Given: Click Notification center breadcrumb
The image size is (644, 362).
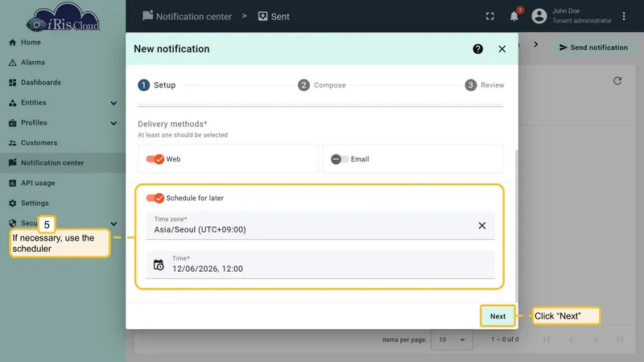Looking at the screenshot, I should (x=188, y=16).
